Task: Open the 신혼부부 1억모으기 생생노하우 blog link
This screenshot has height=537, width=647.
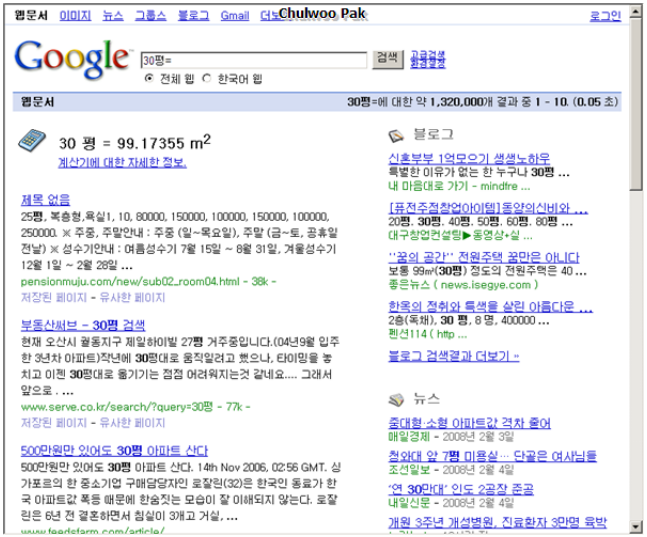Action: pos(469,158)
